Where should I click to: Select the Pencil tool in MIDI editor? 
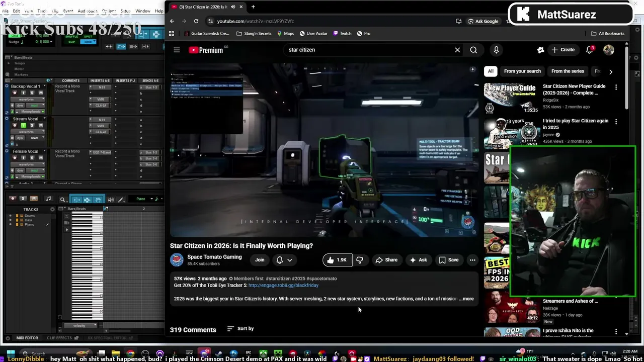[121, 200]
